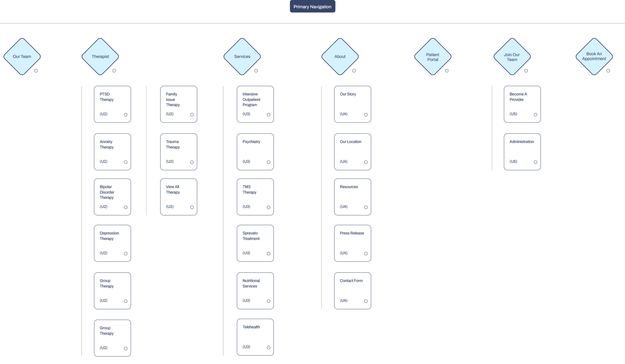Click the Administration node under Join Our Team
Screen dimensions: 625x364
522,151
